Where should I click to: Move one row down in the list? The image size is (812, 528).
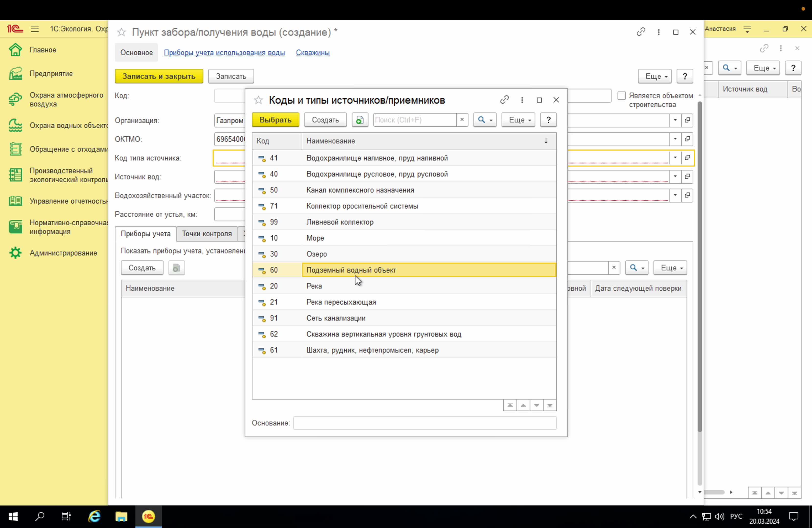[536, 405]
